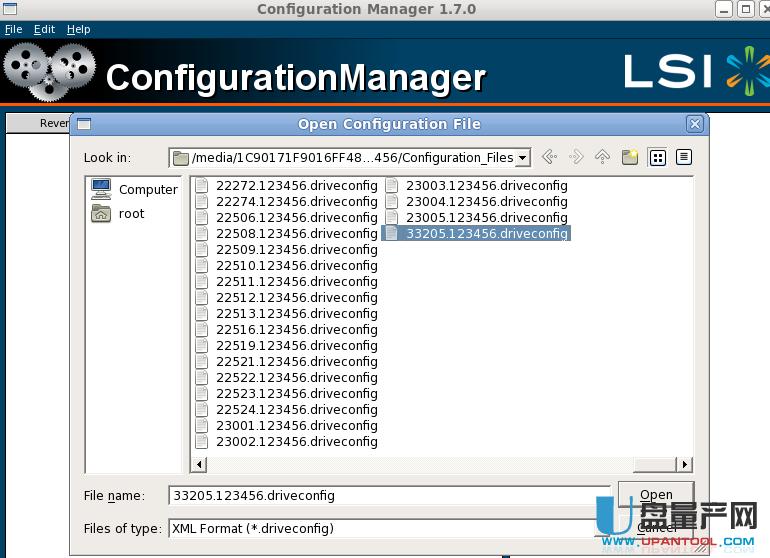Open the Files of type combo box
Image resolution: width=770 pixels, height=558 pixels.
click(390, 528)
